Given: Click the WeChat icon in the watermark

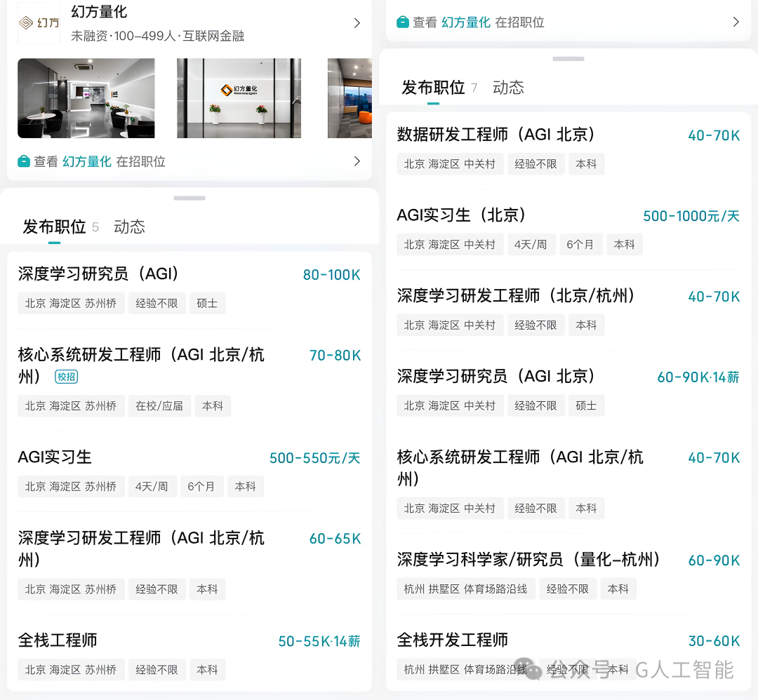Looking at the screenshot, I should pyautogui.click(x=528, y=669).
